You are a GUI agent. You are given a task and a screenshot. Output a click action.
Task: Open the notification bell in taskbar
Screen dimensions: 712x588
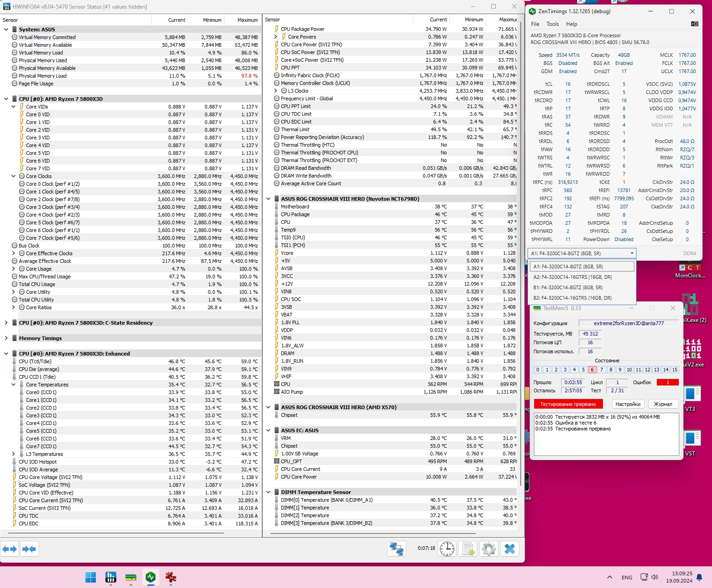pyautogui.click(x=699, y=577)
